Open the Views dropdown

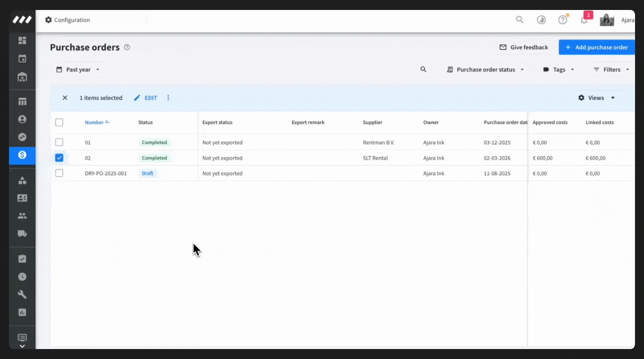[x=597, y=98]
